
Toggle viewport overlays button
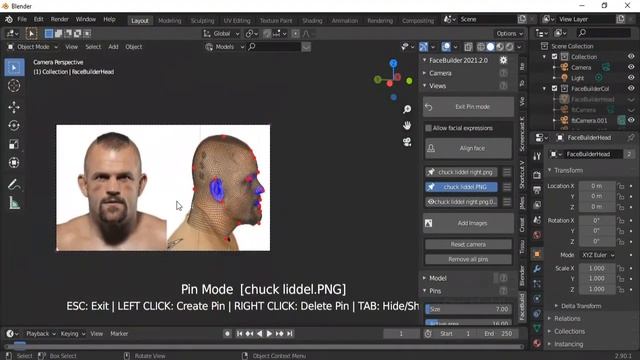point(446,47)
